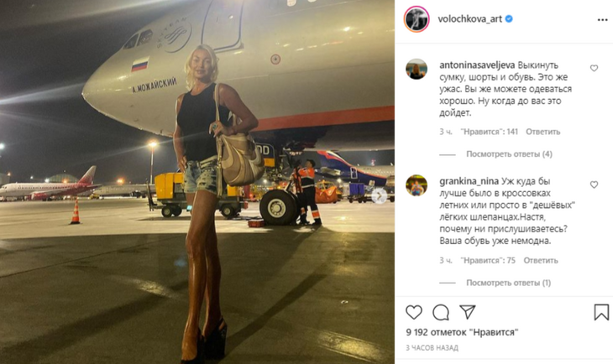Click grankina_nina's avatar
This screenshot has height=364, width=613.
[x=417, y=185]
